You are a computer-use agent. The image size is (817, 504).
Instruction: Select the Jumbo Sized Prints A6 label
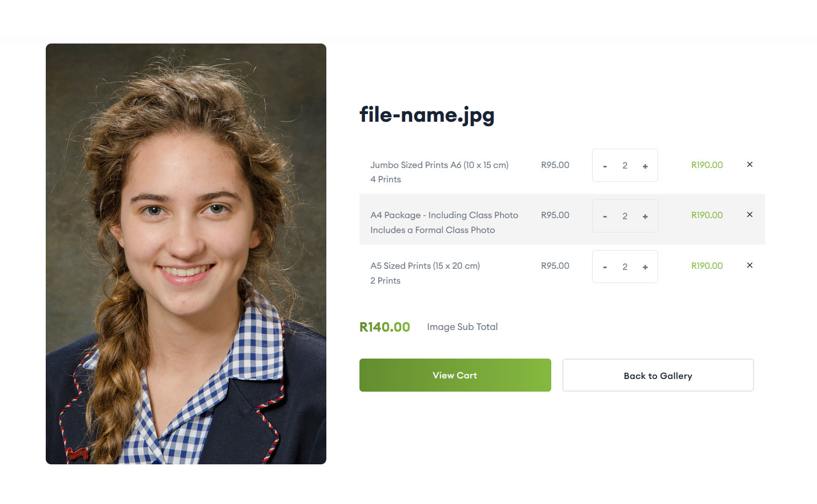coord(439,165)
